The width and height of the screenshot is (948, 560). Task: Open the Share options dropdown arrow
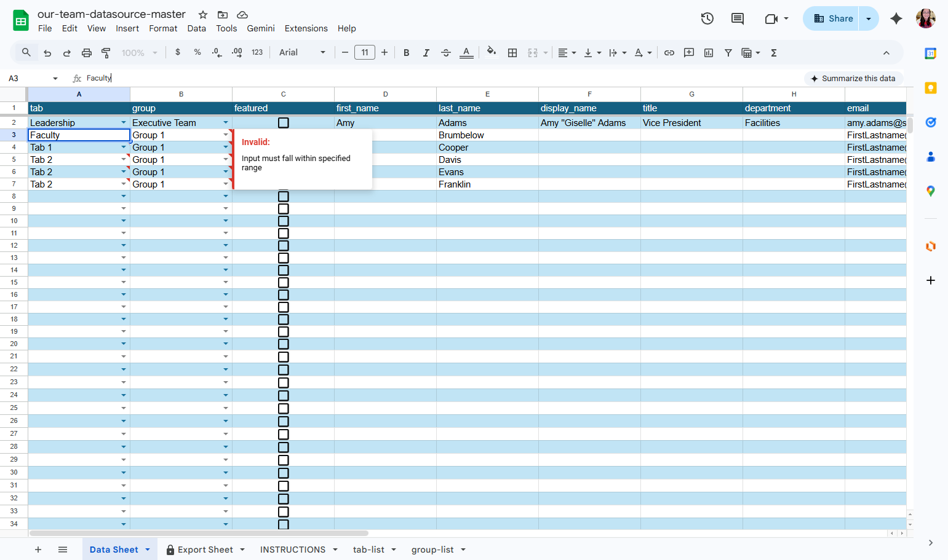coord(869,18)
